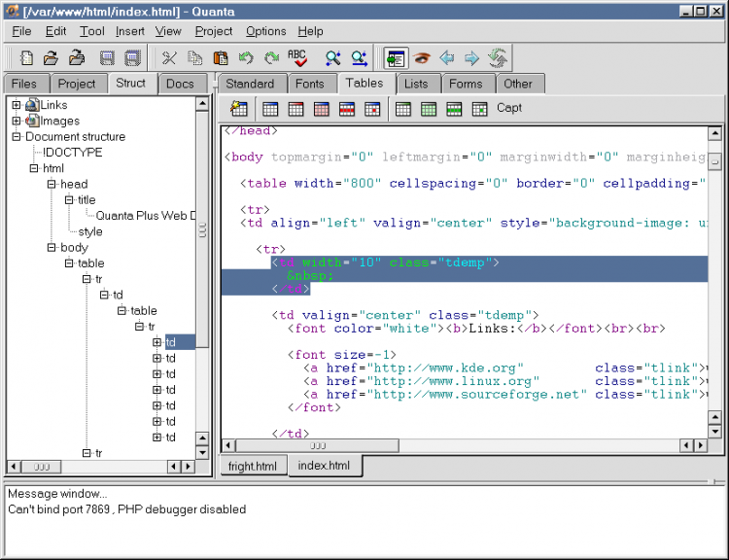Select the !DOCTYPE item in structure tree
Image resolution: width=729 pixels, height=560 pixels.
(72, 153)
